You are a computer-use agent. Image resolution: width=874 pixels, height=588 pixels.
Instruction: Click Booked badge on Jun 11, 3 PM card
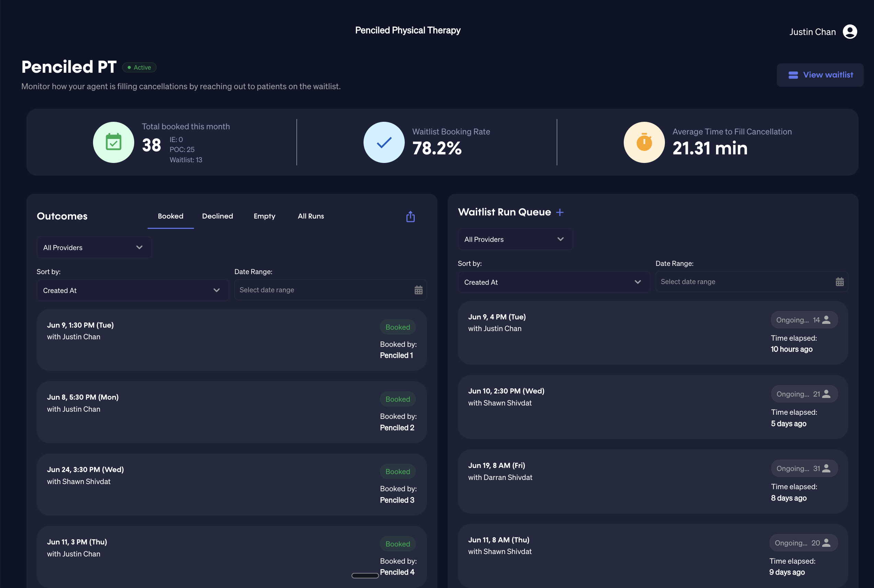pyautogui.click(x=398, y=544)
